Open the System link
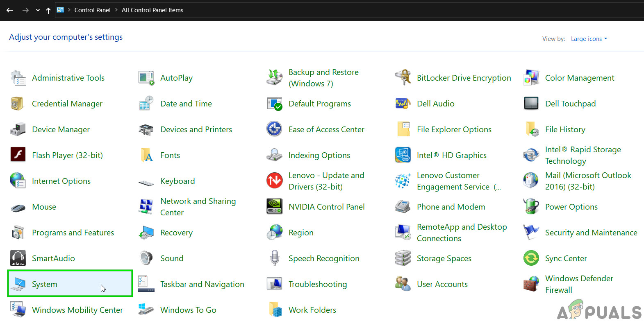644x323 pixels. click(x=44, y=284)
